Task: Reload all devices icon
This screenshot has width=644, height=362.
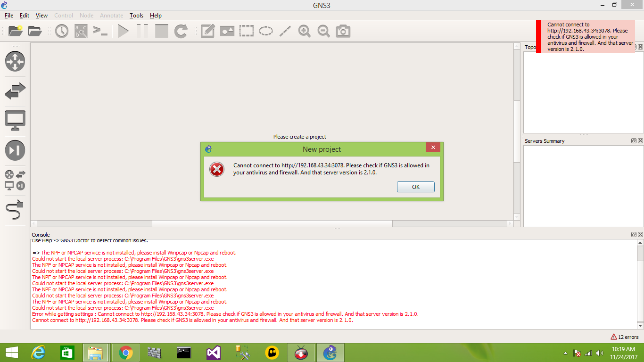Action: [x=181, y=31]
